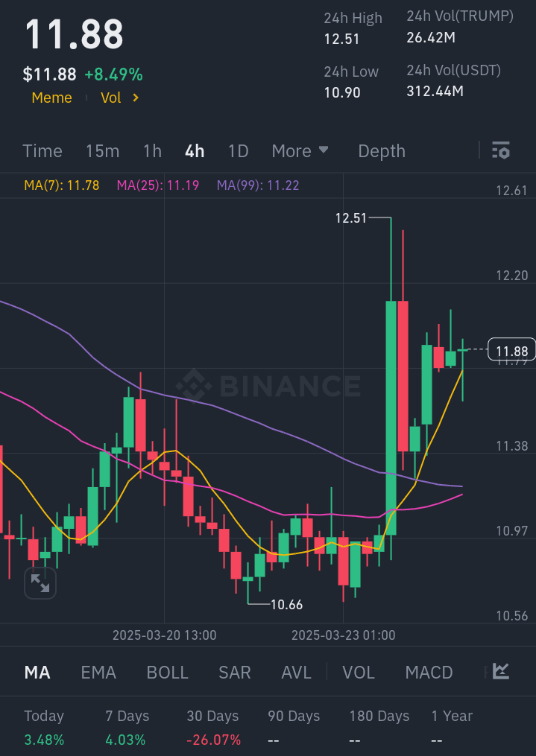Click the 11.88 current price marker

coord(511,350)
